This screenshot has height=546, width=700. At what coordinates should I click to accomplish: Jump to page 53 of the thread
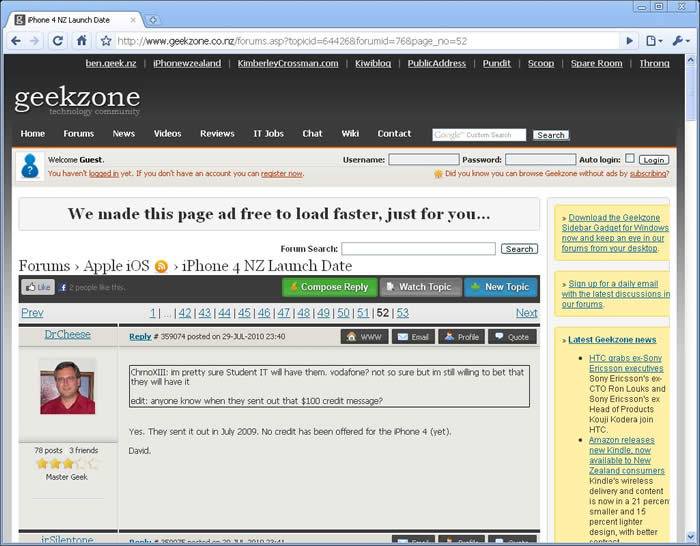click(403, 313)
